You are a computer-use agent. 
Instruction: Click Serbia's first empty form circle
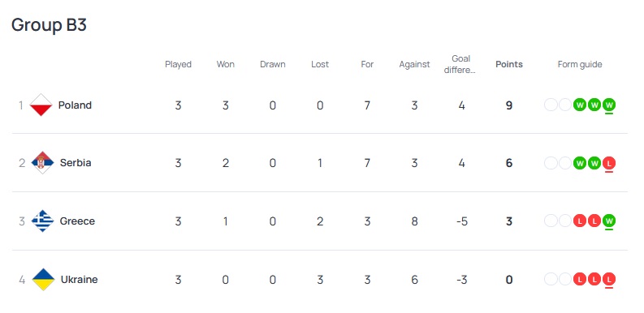tap(551, 163)
